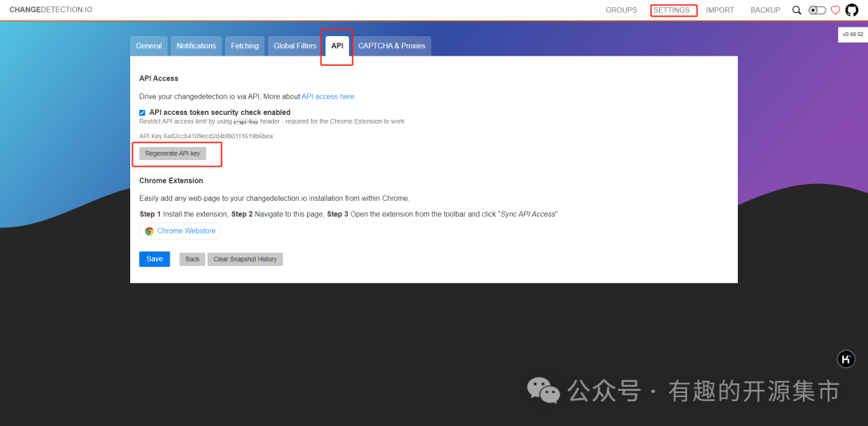Open BACKUP in top navigation
Screen dimensions: 868x426
766,10
